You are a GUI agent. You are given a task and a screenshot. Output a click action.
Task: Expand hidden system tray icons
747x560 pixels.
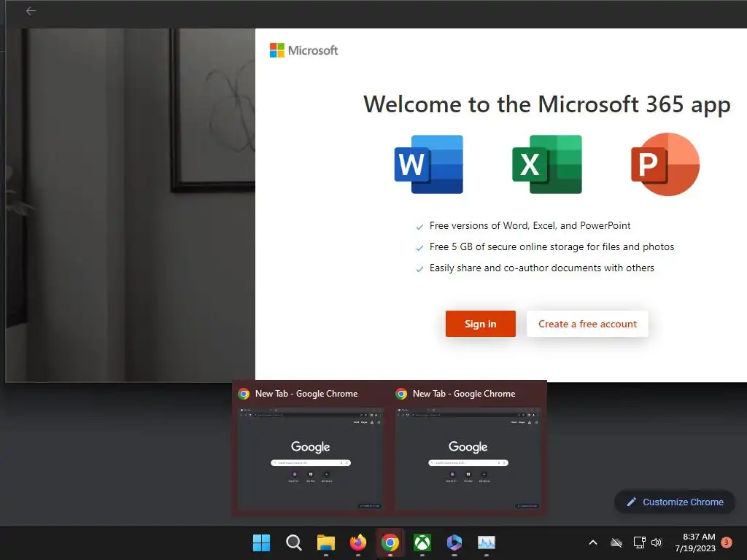(593, 542)
